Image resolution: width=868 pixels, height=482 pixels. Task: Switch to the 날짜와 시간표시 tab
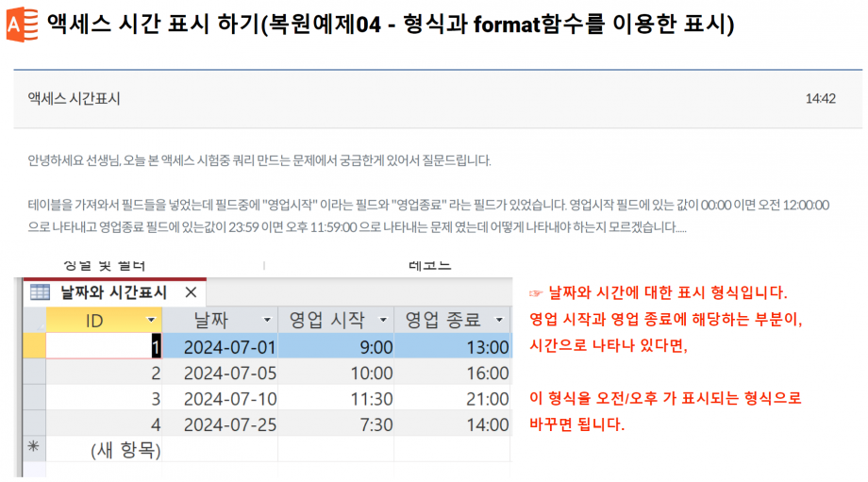(x=112, y=292)
